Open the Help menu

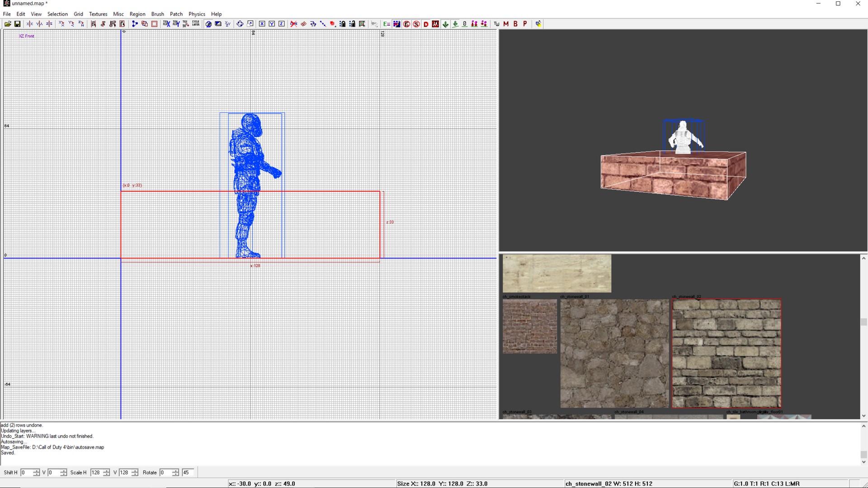[216, 14]
